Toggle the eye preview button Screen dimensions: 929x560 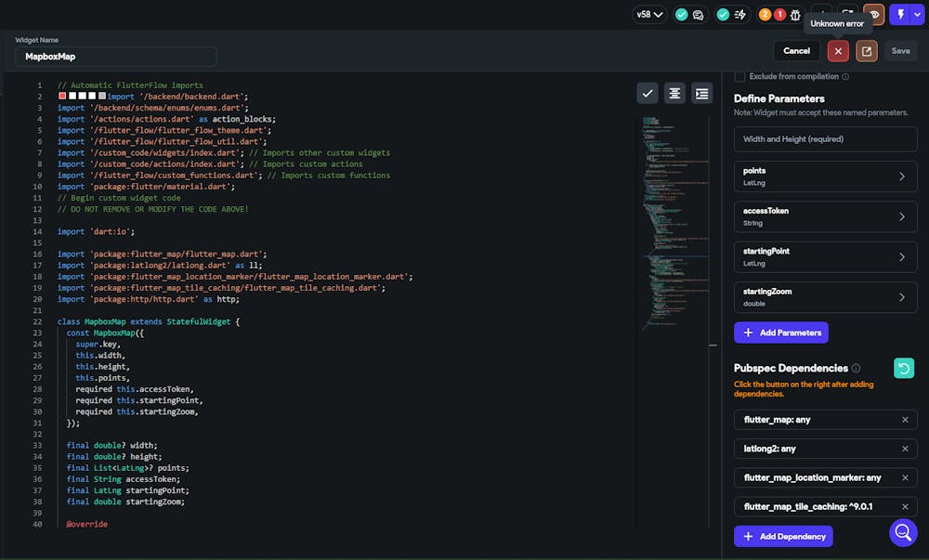point(873,15)
